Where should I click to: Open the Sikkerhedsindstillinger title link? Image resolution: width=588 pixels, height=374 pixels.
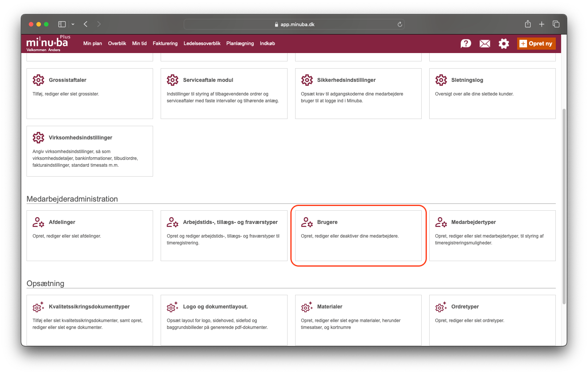pos(346,80)
